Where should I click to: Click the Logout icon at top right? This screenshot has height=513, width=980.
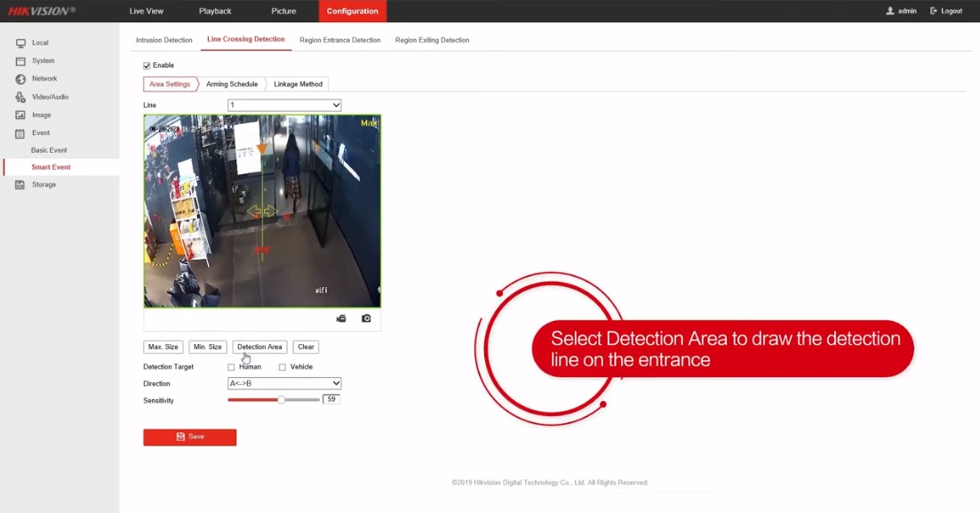pyautogui.click(x=934, y=11)
